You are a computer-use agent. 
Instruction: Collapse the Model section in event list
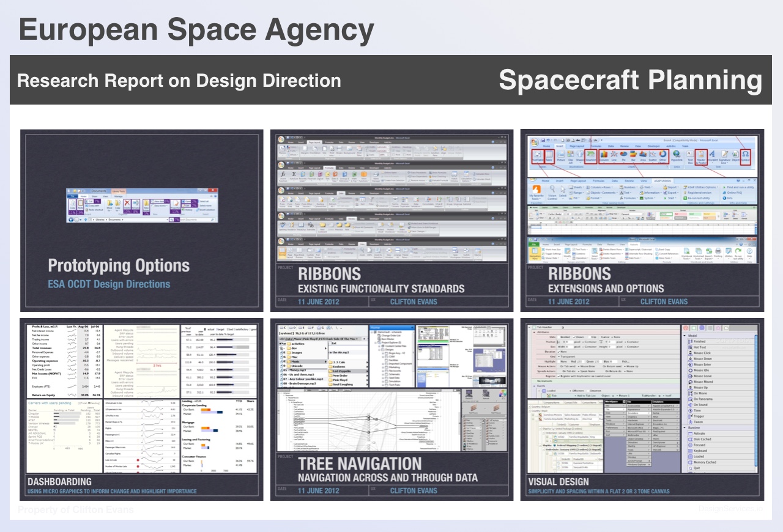tap(686, 336)
